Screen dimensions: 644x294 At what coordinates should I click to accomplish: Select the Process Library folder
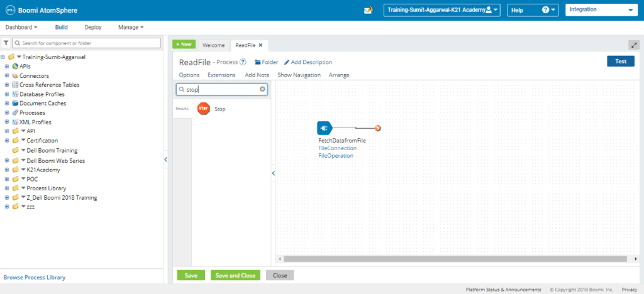pyautogui.click(x=47, y=188)
